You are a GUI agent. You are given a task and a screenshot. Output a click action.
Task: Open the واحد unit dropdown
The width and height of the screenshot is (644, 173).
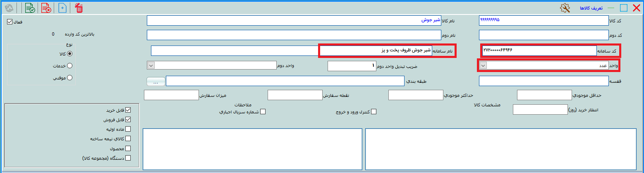pyautogui.click(x=483, y=65)
